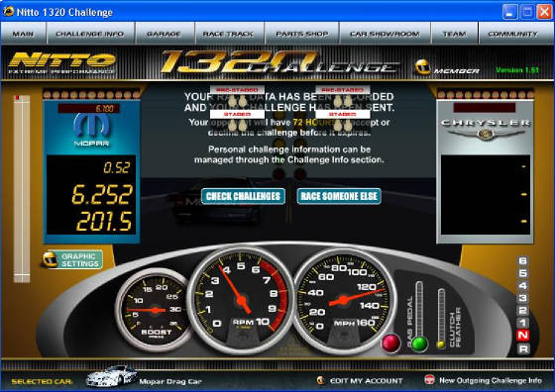Open the TEAM tab

tap(454, 34)
